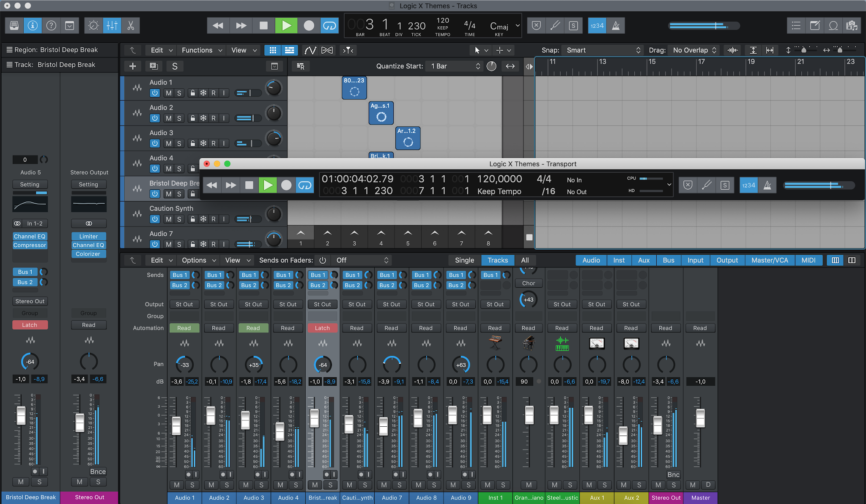The width and height of the screenshot is (866, 504).
Task: Show automation curve button in tracks toolbar
Action: coord(310,50)
